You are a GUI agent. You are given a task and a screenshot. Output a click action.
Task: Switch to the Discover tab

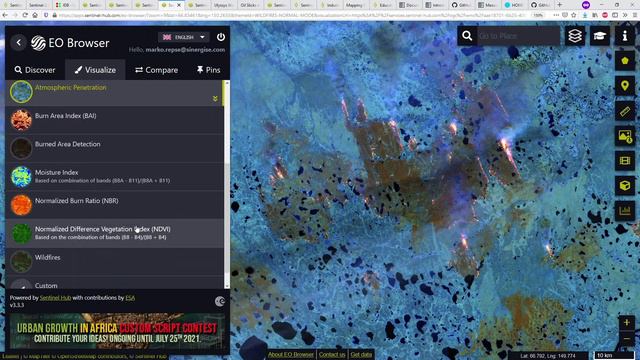click(35, 70)
